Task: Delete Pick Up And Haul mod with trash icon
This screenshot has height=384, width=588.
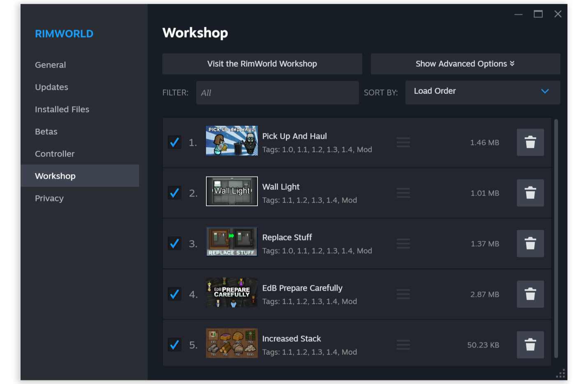Action: pos(530,142)
